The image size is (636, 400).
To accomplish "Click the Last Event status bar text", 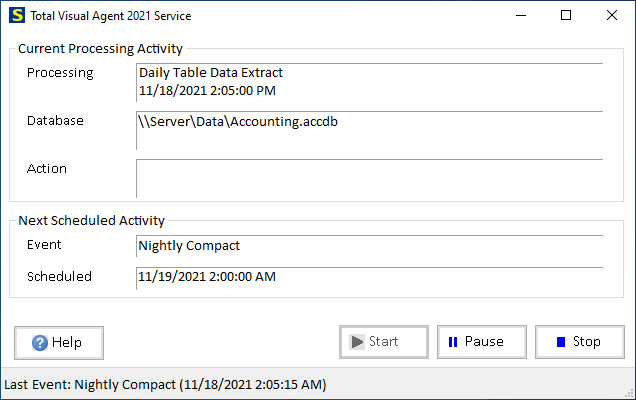I will tap(165, 384).
